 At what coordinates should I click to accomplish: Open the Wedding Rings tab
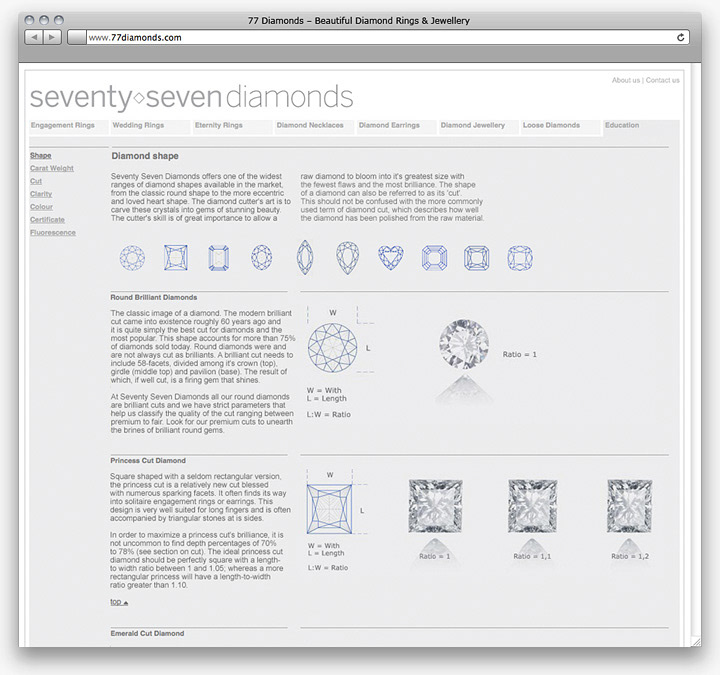pyautogui.click(x=150, y=126)
